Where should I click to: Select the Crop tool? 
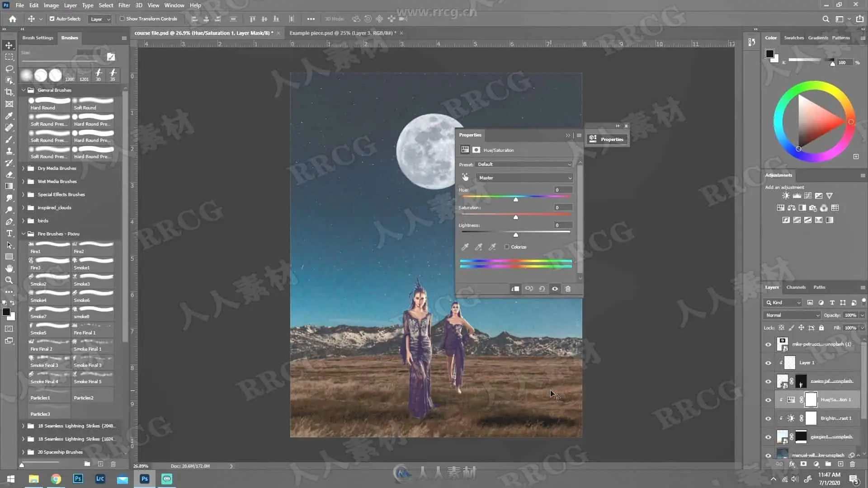(x=9, y=92)
